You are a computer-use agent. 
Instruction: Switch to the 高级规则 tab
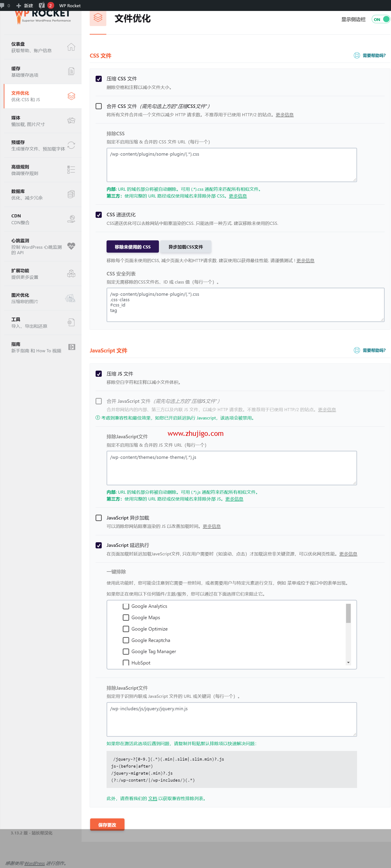[43, 170]
